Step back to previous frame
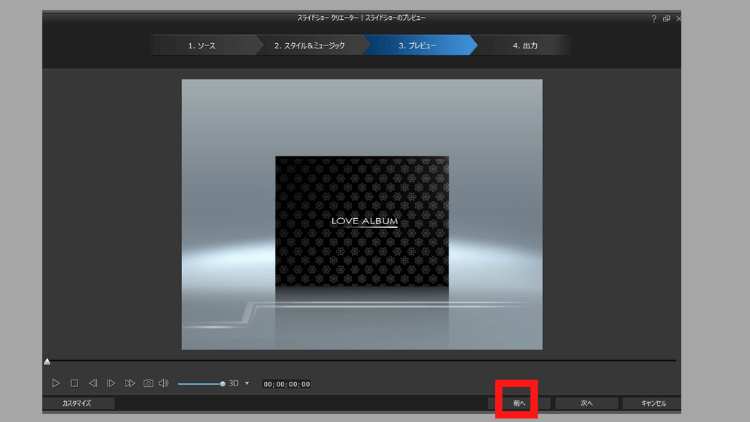This screenshot has height=422, width=750. 93,383
